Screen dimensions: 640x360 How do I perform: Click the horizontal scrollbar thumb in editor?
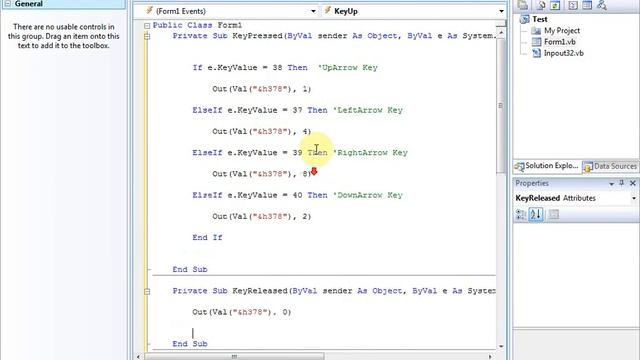(234, 356)
